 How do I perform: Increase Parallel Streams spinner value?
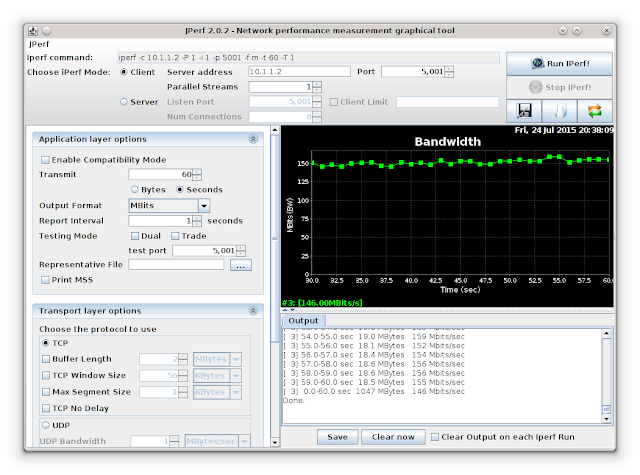(x=317, y=84)
